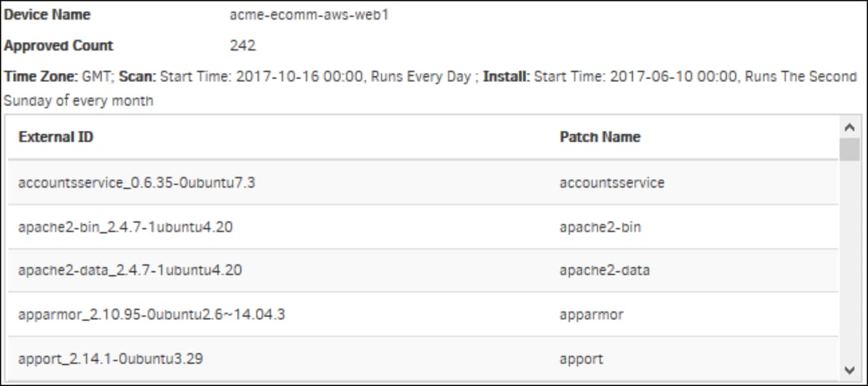Click the scrollbar down arrow
Image resolution: width=868 pixels, height=386 pixels.
[849, 370]
